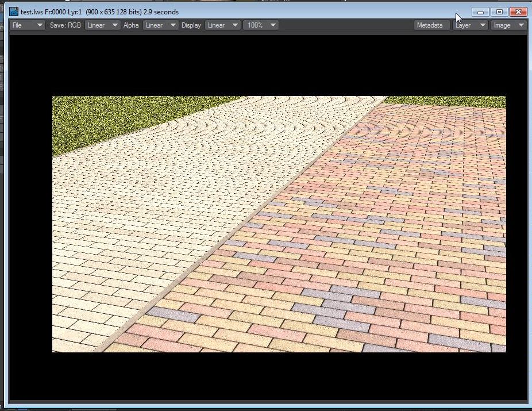Maximize the image viewer window
This screenshot has height=411, width=532.
pyautogui.click(x=499, y=11)
